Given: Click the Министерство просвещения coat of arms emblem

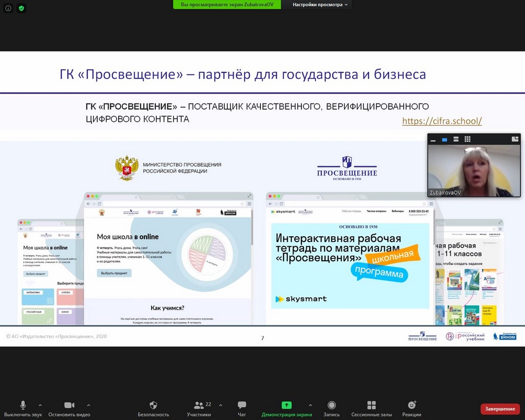Looking at the screenshot, I should point(127,168).
